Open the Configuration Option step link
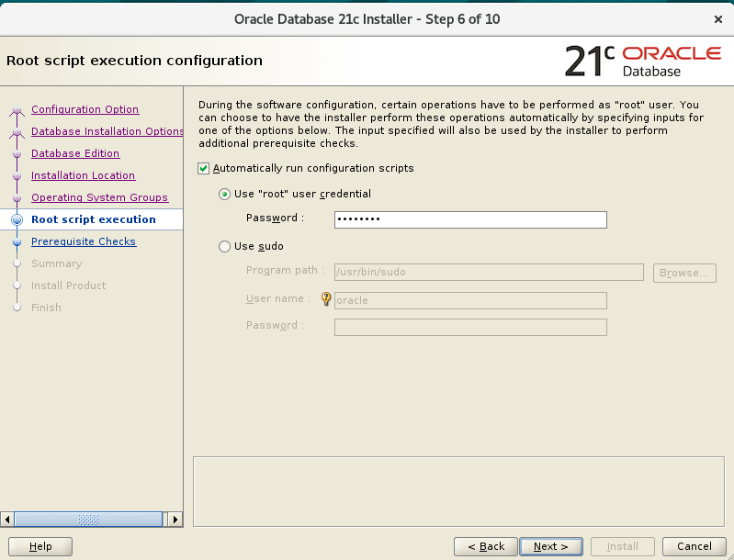The height and width of the screenshot is (560, 734). [x=85, y=109]
